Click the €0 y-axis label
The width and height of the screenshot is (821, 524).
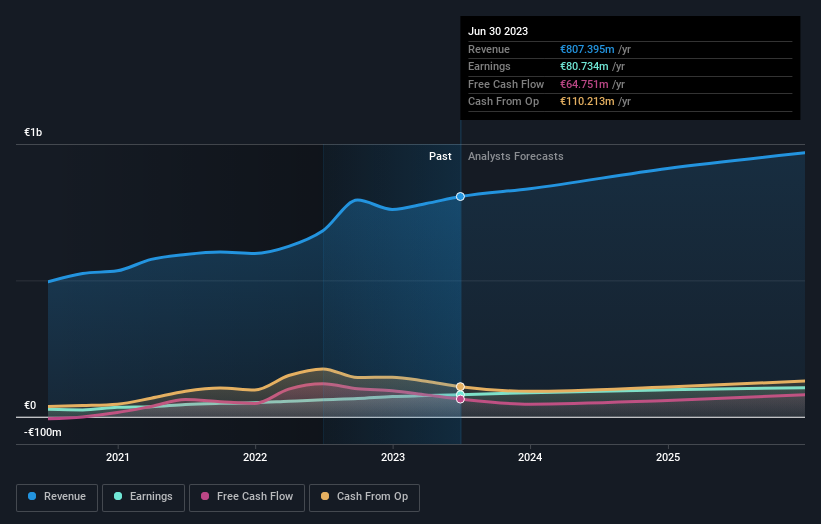point(30,406)
